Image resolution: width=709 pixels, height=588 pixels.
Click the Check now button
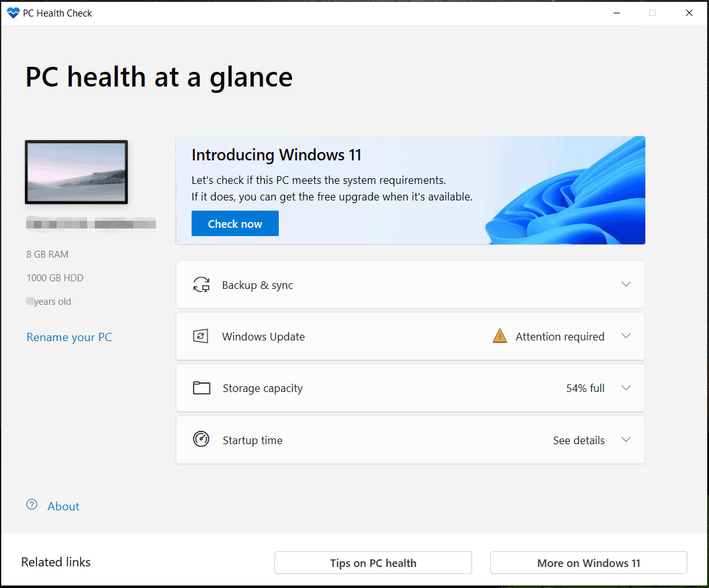[x=235, y=223]
